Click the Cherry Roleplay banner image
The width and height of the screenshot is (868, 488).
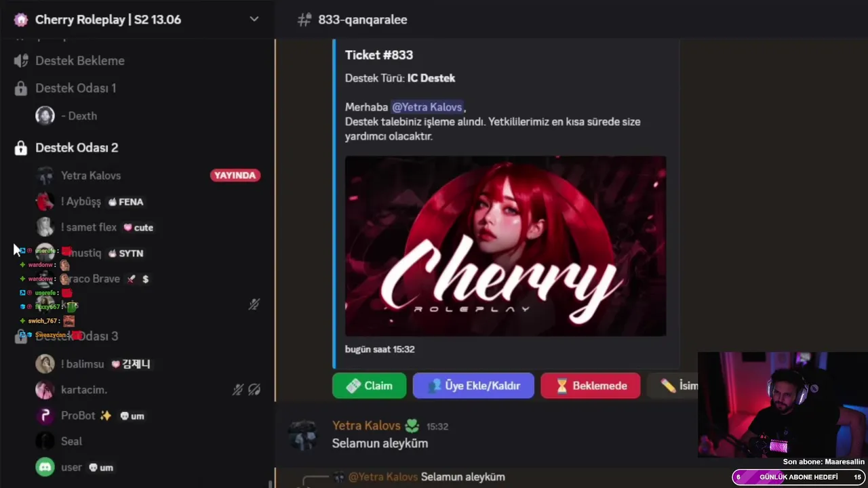[x=505, y=246]
